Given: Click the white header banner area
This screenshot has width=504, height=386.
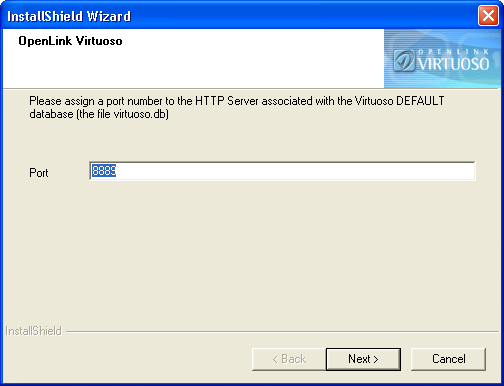Looking at the screenshot, I should point(193,59).
